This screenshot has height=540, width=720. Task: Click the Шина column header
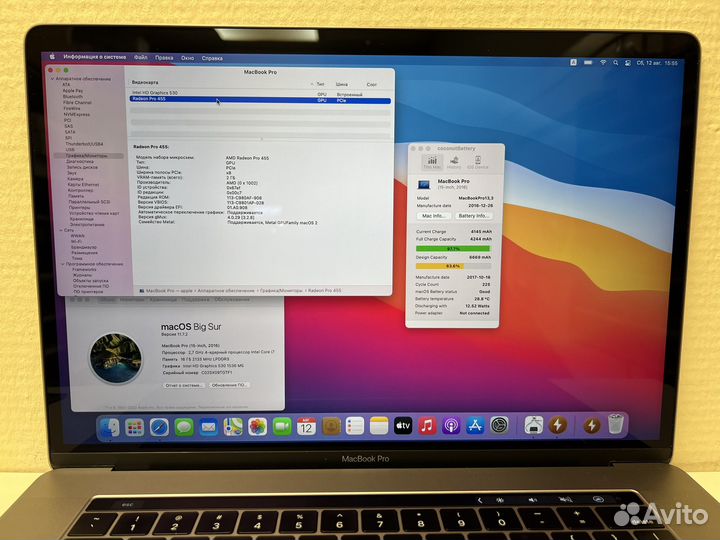[342, 84]
